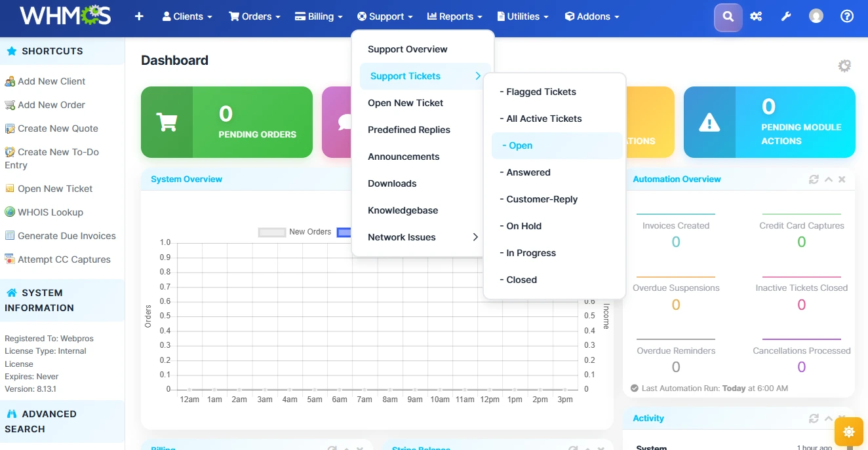
Task: Click the Automation Status cogs icon
Action: (756, 16)
